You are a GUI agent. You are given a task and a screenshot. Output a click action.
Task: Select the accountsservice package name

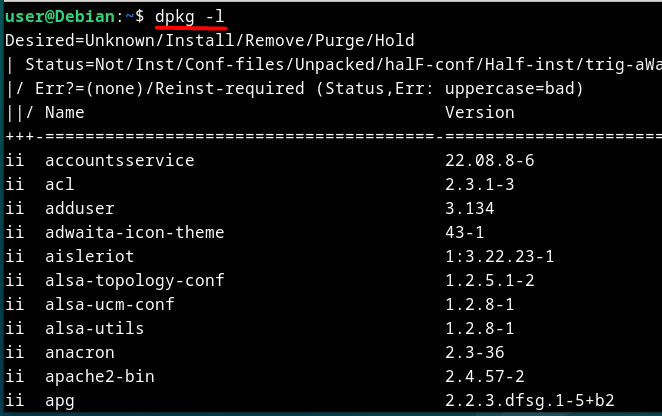pos(119,160)
